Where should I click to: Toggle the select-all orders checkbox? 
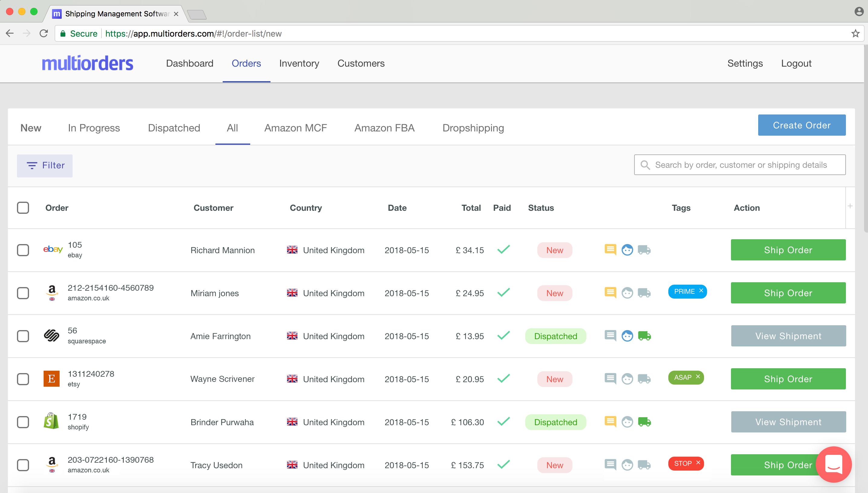pos(23,207)
